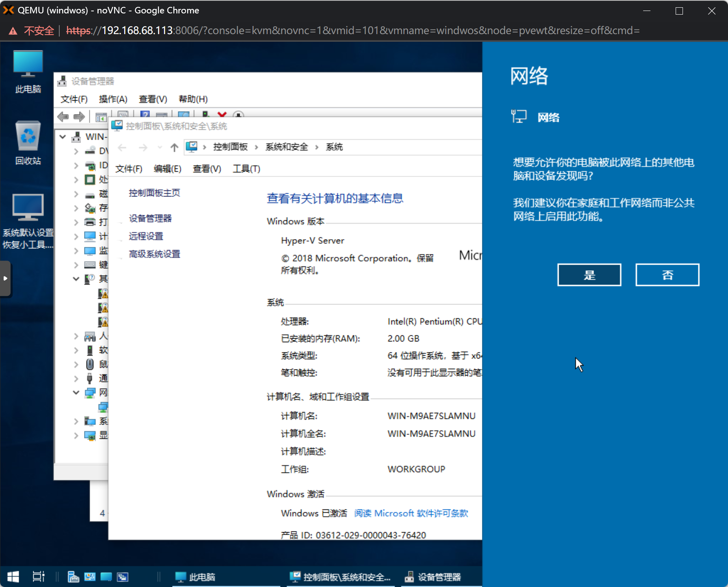
Task: Click 系统和安全 breadcrumb in address bar
Action: coord(287,147)
